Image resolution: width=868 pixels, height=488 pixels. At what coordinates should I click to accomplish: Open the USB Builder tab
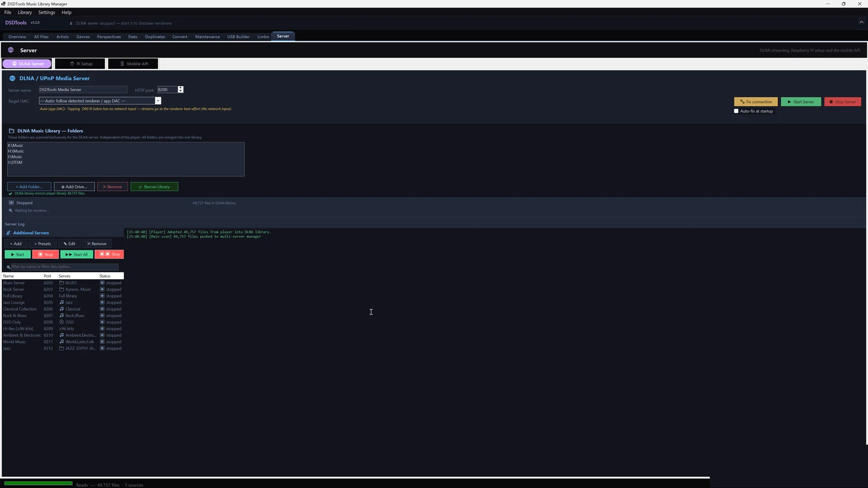coord(238,37)
